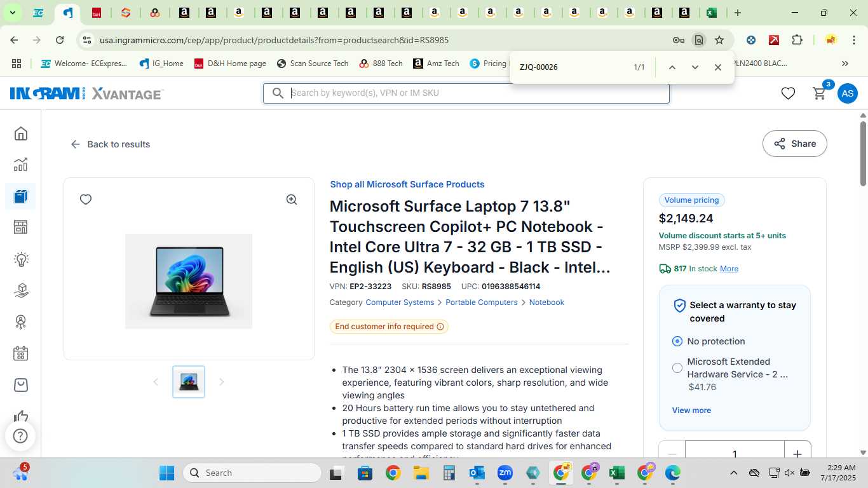Click the End customer info required info icon

tap(440, 327)
